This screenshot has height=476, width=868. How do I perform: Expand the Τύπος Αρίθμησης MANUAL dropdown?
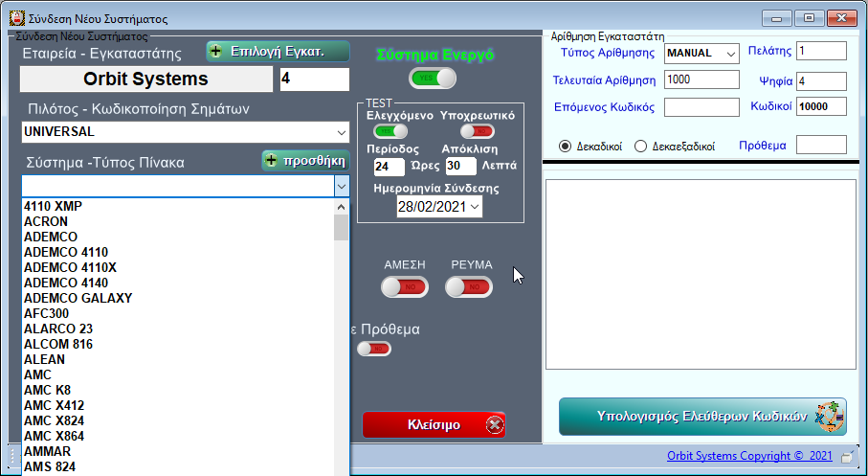coord(731,53)
